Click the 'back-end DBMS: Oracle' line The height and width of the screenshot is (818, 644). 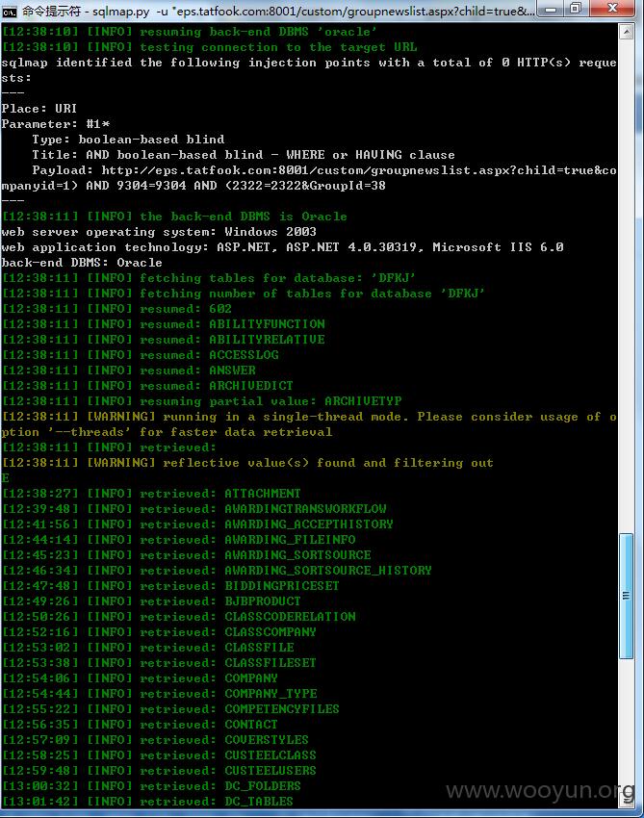point(82,263)
